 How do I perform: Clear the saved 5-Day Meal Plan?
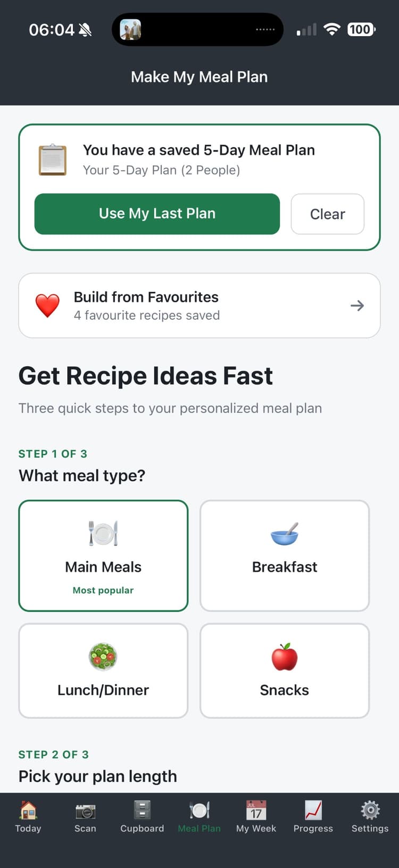327,214
